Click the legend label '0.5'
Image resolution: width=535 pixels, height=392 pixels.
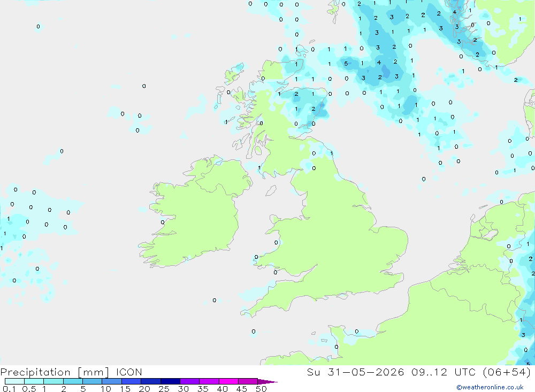(x=29, y=389)
